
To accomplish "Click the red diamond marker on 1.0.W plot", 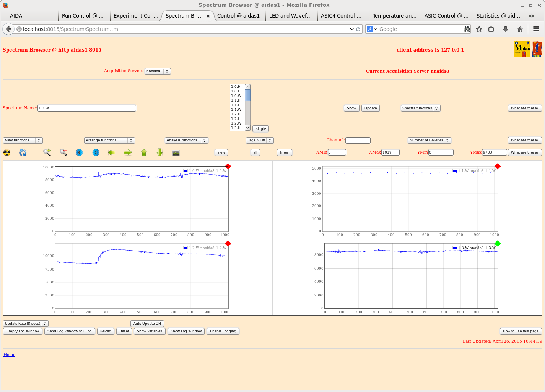I will [x=228, y=166].
